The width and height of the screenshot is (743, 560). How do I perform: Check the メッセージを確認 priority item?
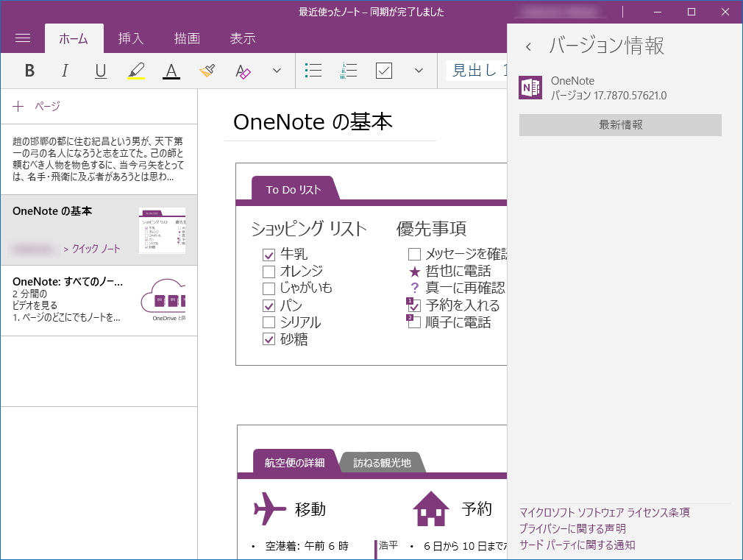[414, 254]
